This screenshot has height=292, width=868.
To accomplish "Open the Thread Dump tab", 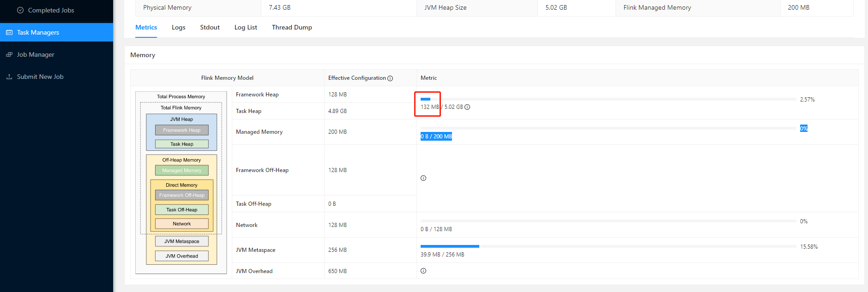I will [292, 27].
